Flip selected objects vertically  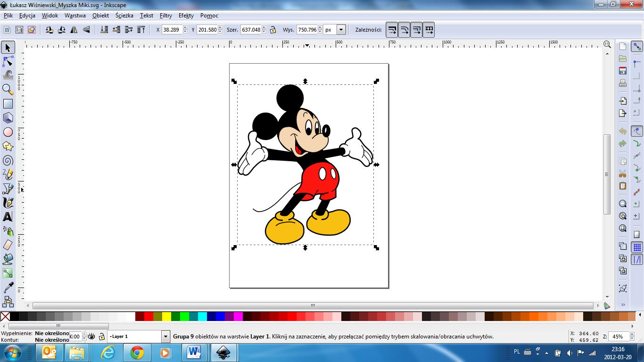tap(86, 30)
